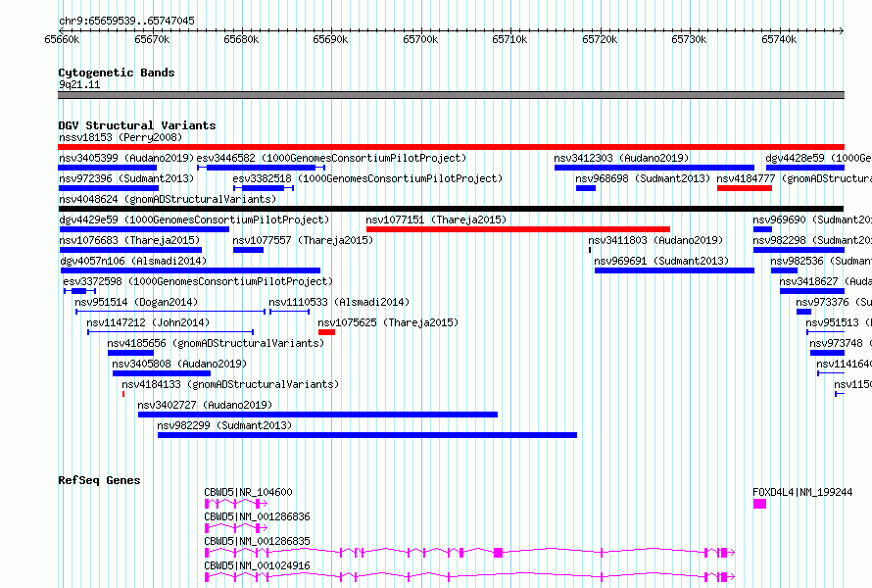Image resolution: width=872 pixels, height=588 pixels.
Task: Select the long red nssv18153 variant bar
Action: 451,147
